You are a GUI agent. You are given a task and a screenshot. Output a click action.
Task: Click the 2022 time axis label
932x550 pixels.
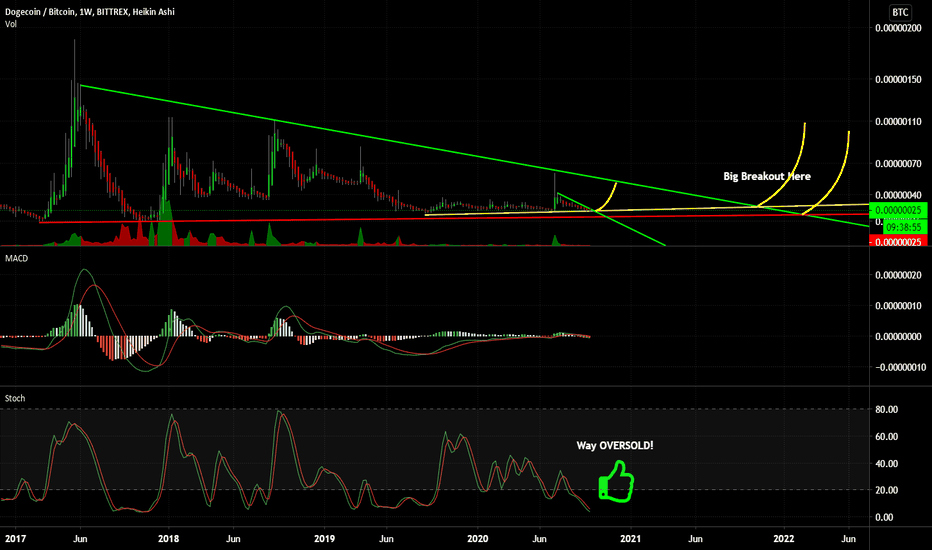(x=783, y=539)
